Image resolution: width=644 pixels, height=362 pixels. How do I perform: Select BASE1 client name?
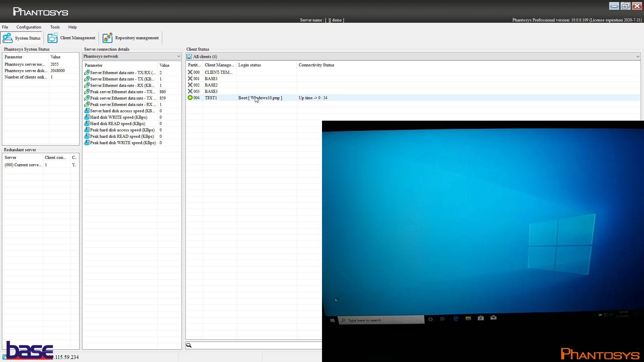[x=211, y=79]
